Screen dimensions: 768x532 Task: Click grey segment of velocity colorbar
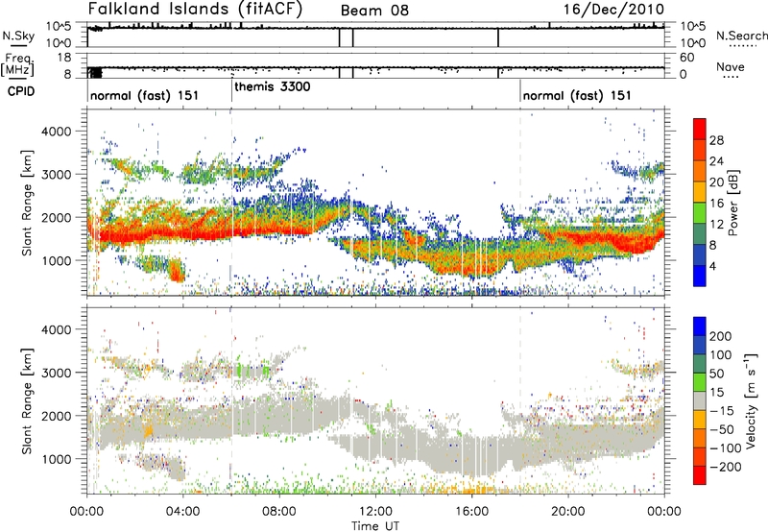700,401
